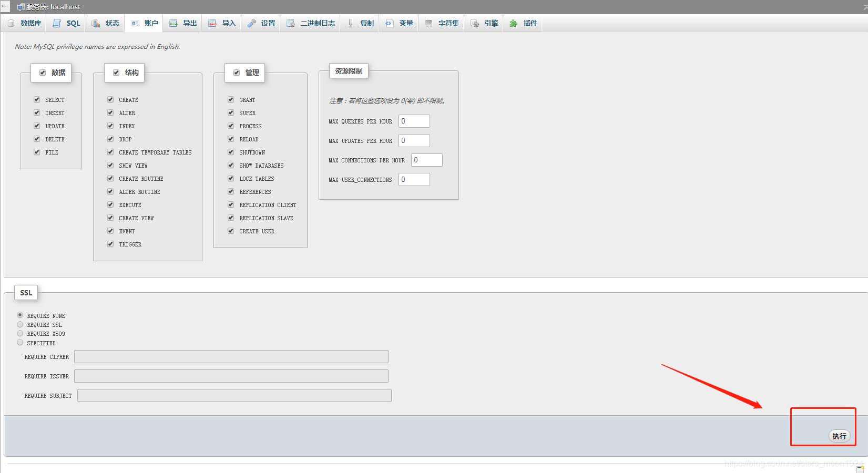Click the REQUIRE CIPHER text field
Viewport: 868px width, 473px height.
click(231, 356)
